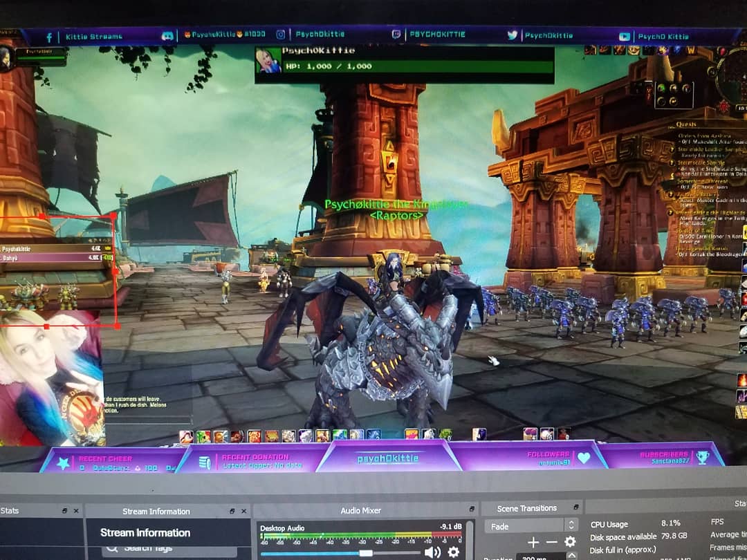Click the Recent Cheer star icon
Image resolution: width=747 pixels, height=560 pixels.
[x=64, y=463]
